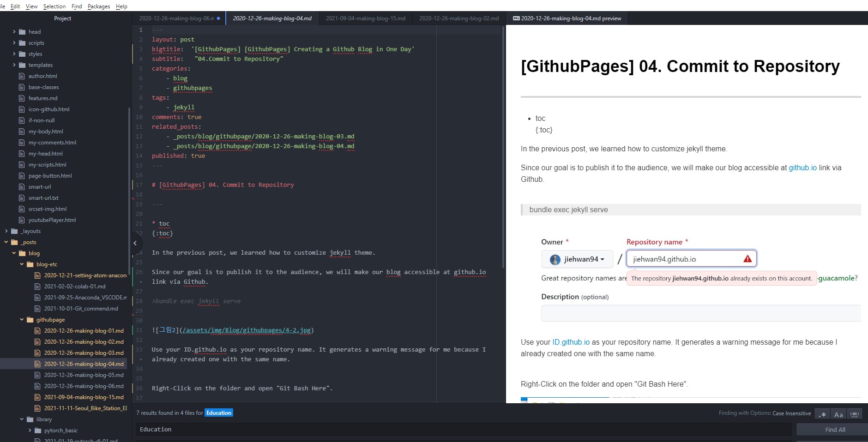Image resolution: width=868 pixels, height=442 pixels.
Task: Click the markdown preview tab icon
Action: coord(516,18)
